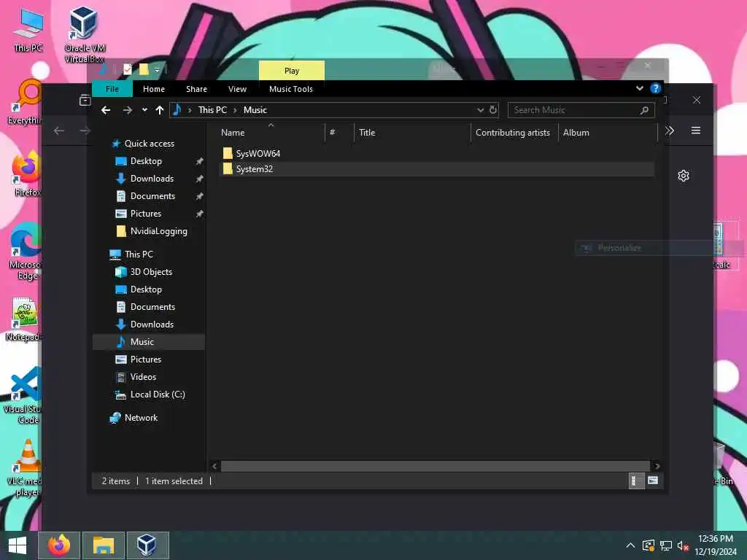Open Videos in the navigation pane
Image resolution: width=747 pixels, height=560 pixels.
143,377
